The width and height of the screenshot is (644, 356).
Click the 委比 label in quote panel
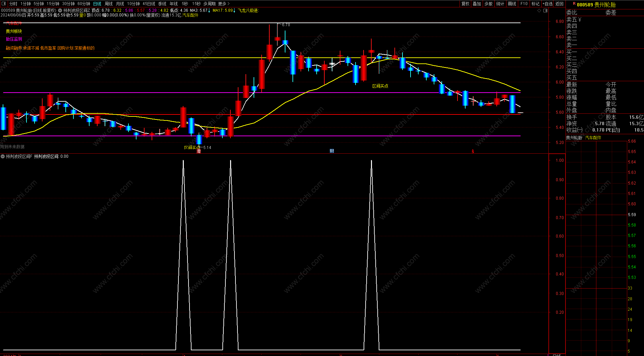coord(572,13)
